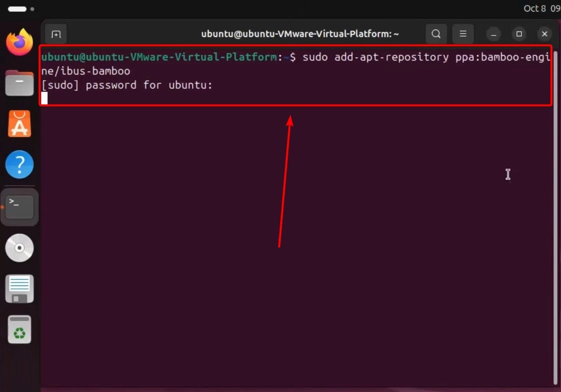Open the Trash in the dock
Viewport: 561px width, 392px height.
click(20, 329)
